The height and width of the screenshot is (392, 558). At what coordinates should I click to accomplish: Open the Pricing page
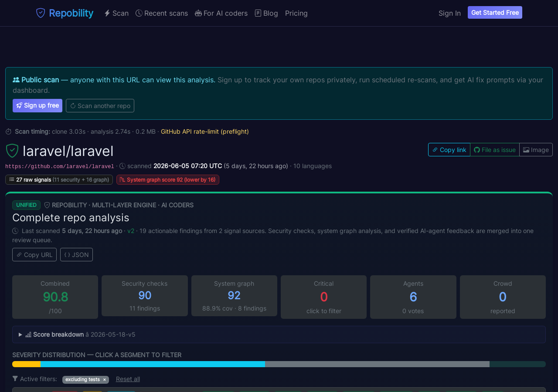point(296,13)
